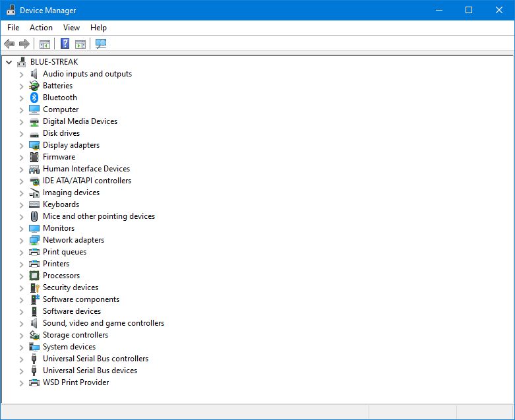Click Scan for hardware changes monitor icon
The height and width of the screenshot is (420, 515).
coord(101,44)
